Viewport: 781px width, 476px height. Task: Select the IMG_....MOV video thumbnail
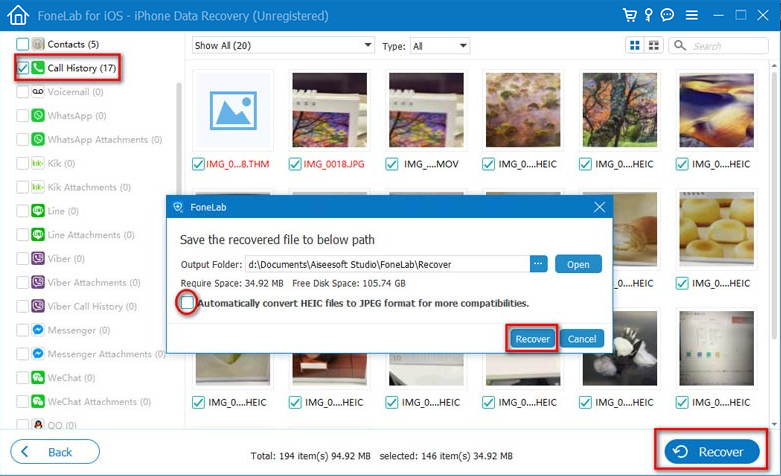[426, 110]
